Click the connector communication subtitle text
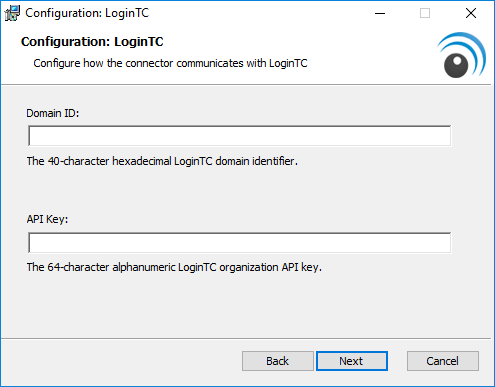495x387 pixels. coord(170,63)
